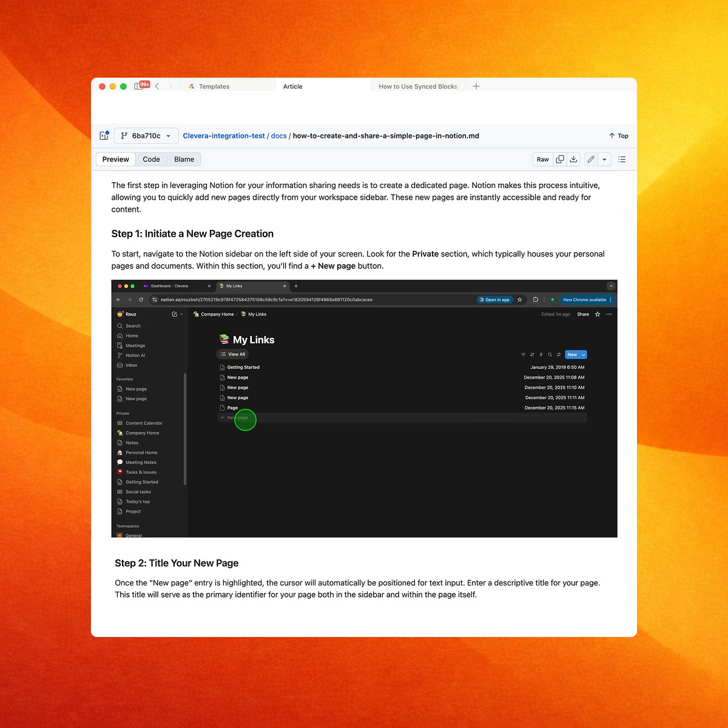Expand the file tree panel icon
728x728 pixels.
[104, 136]
